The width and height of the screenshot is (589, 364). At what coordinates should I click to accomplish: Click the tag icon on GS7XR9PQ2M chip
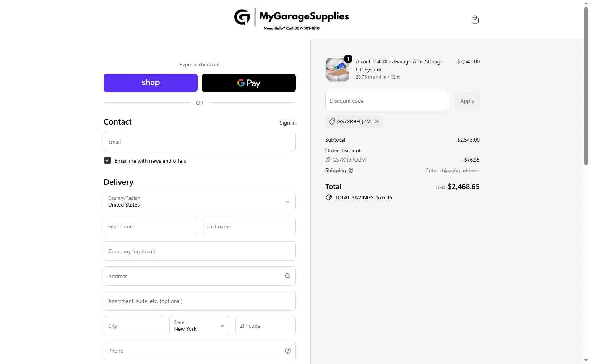[x=332, y=121]
